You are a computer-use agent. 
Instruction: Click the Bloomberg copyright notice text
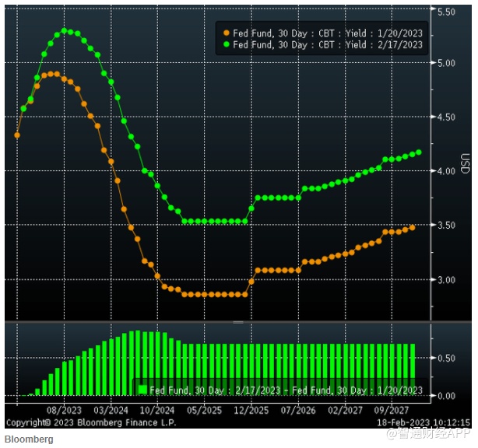click(91, 422)
